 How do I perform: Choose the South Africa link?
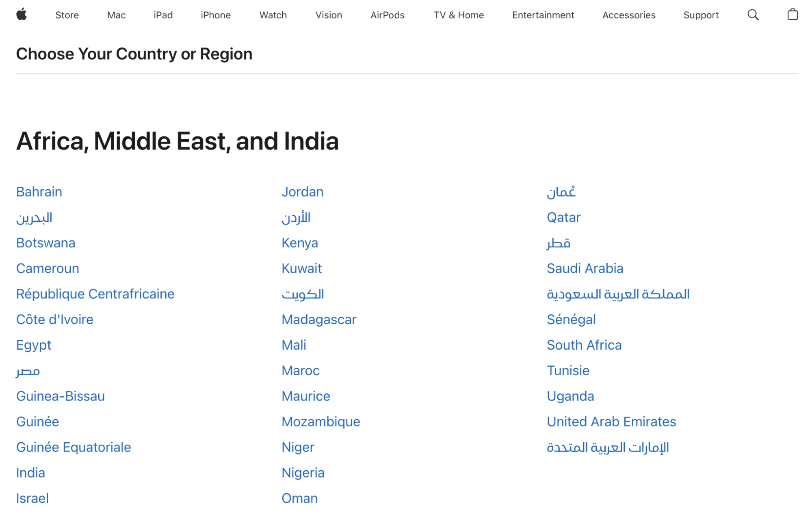pos(584,345)
